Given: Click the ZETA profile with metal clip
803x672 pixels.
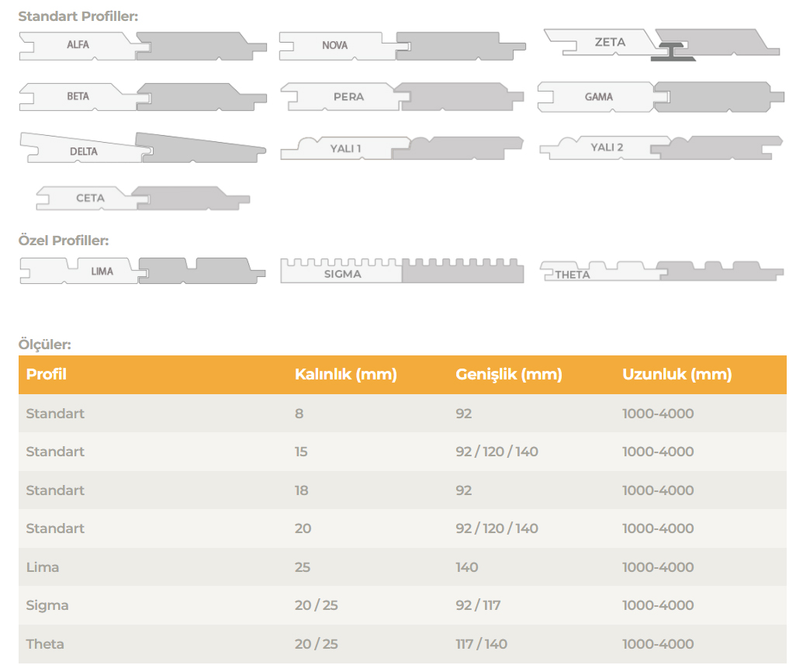Looking at the screenshot, I should [661, 44].
